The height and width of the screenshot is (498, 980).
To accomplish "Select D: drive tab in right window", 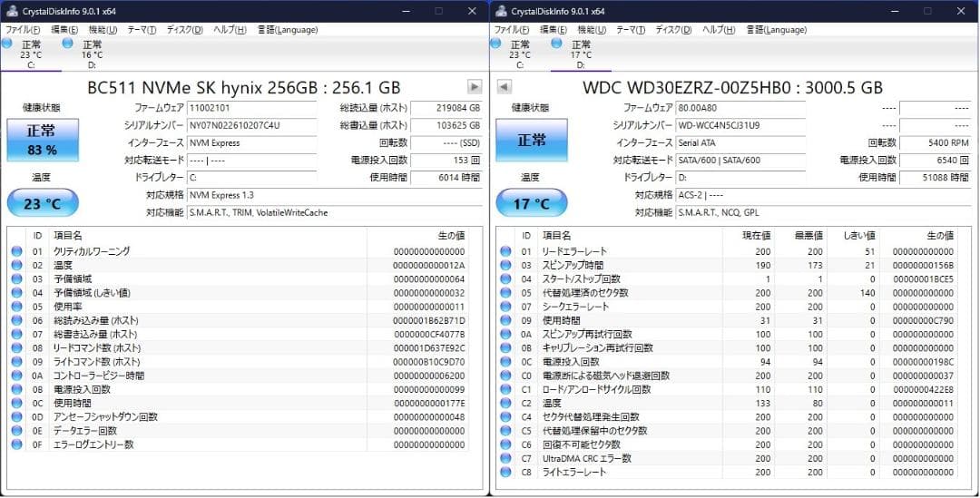I will coord(581,54).
